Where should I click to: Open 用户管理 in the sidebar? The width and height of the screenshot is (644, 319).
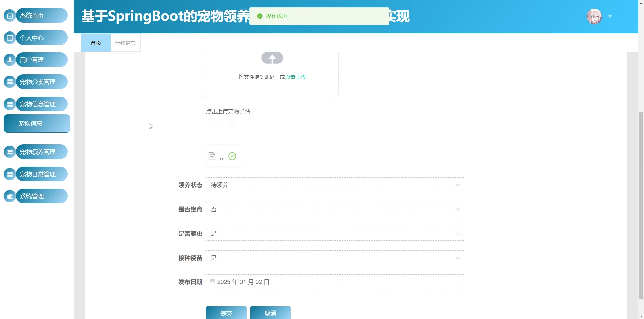42,60
